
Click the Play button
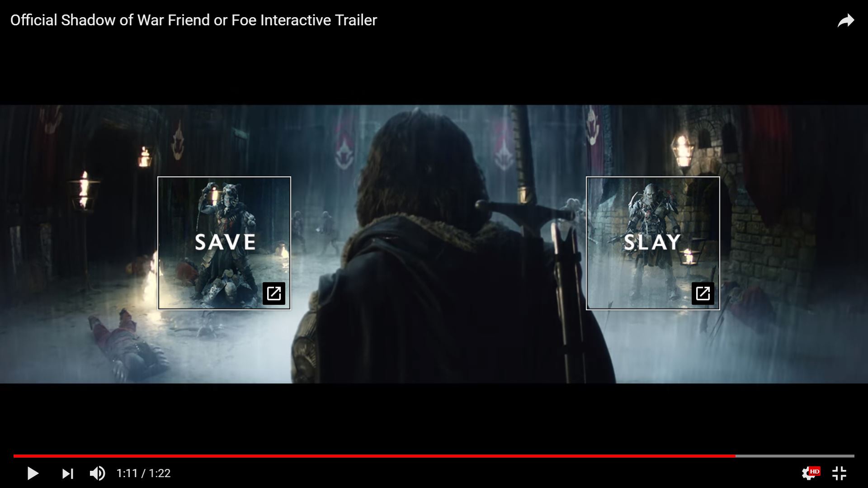[33, 474]
